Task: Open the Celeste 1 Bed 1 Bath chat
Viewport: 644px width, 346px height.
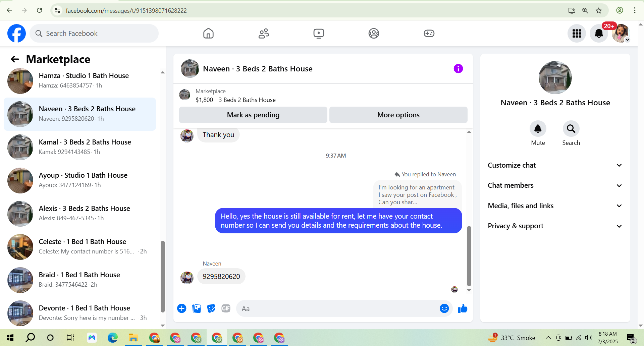Action: 80,247
